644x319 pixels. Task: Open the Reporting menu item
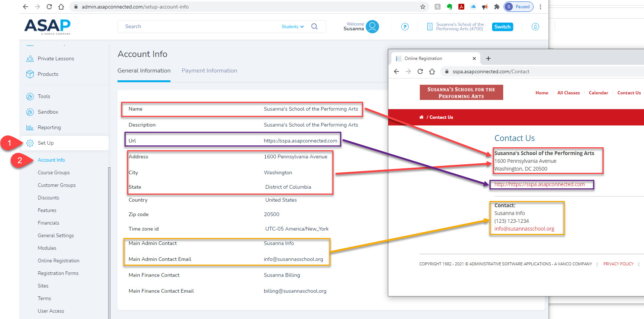(49, 128)
